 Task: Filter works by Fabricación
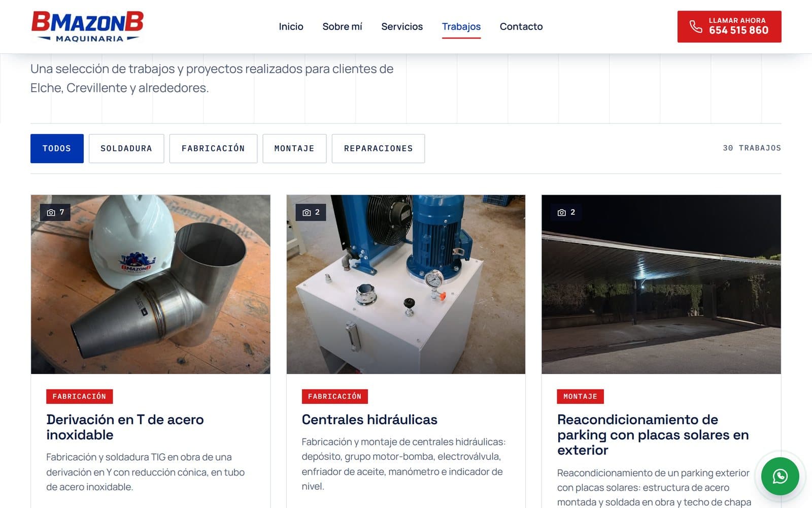point(213,148)
